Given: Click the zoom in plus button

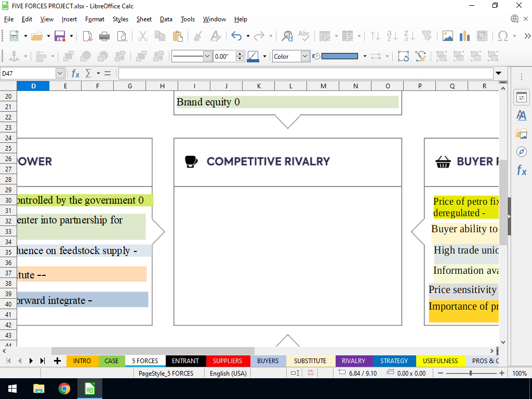Looking at the screenshot, I should click(x=502, y=373).
